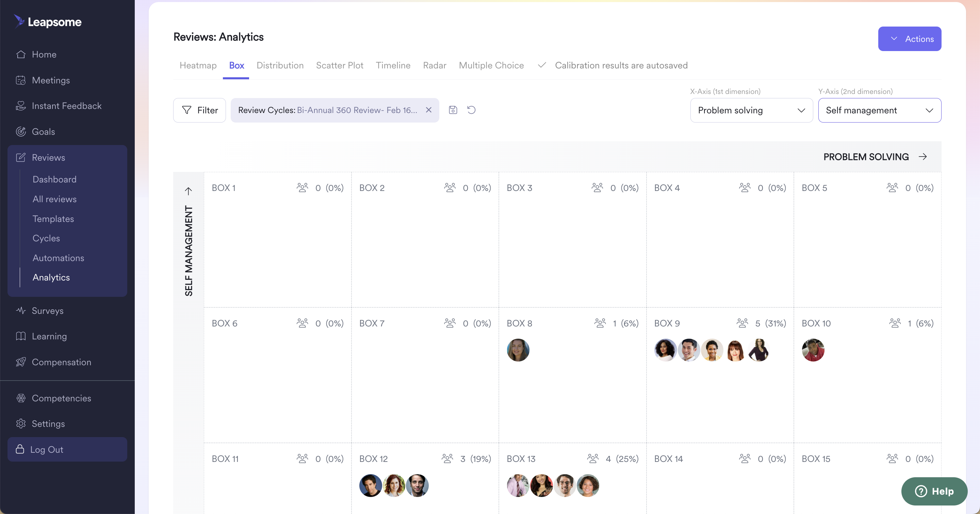Open the X-Axis Problem solving dropdown
Viewport: 980px width, 514px height.
click(751, 110)
